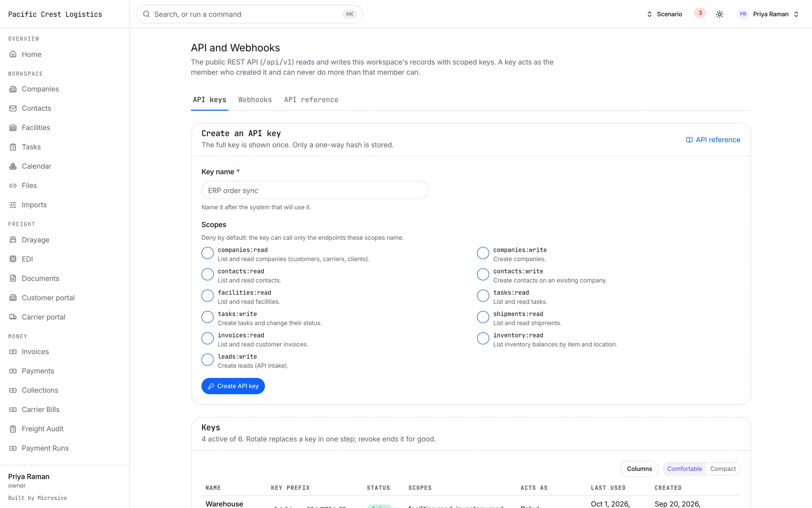Viewport: 812px width, 508px height.
Task: Click the Carrier portal truck icon
Action: [x=13, y=317]
